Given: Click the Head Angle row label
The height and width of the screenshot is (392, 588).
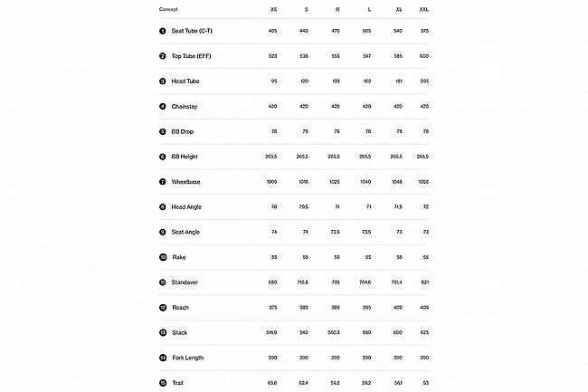Looking at the screenshot, I should pos(186,206).
